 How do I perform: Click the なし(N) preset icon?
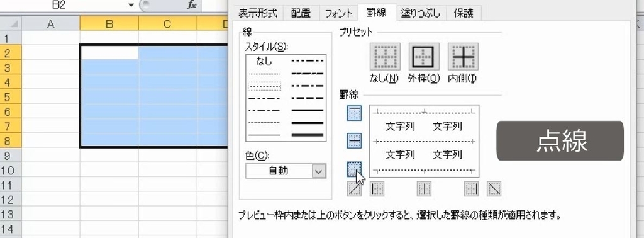pyautogui.click(x=385, y=56)
